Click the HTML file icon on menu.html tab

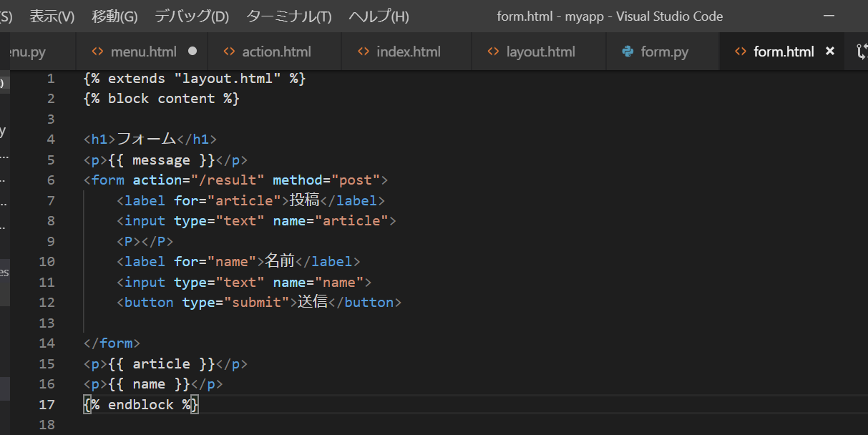point(97,52)
